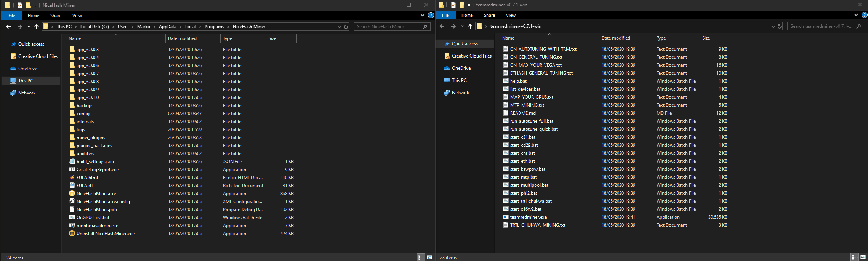Open Share tab in teamredminer window
The height and width of the screenshot is (261, 868).
click(x=489, y=15)
